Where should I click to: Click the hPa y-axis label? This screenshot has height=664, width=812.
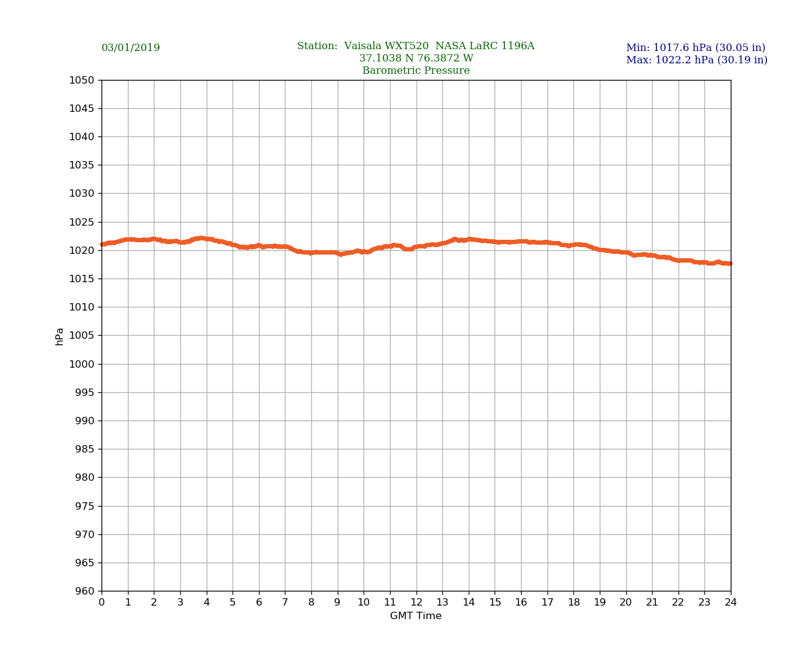pyautogui.click(x=60, y=336)
